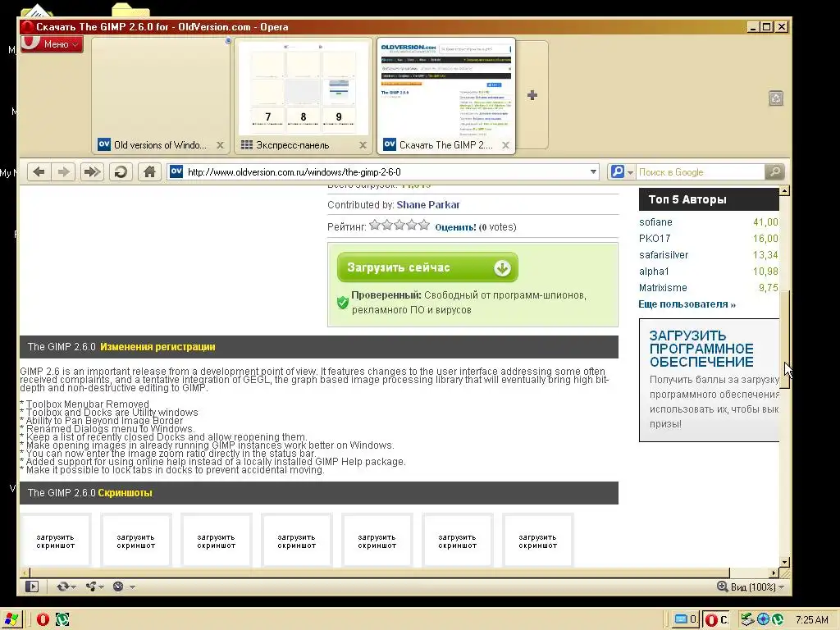This screenshot has height=630, width=840.
Task: Open the Opera Link sync dropdown
Action: click(x=66, y=587)
